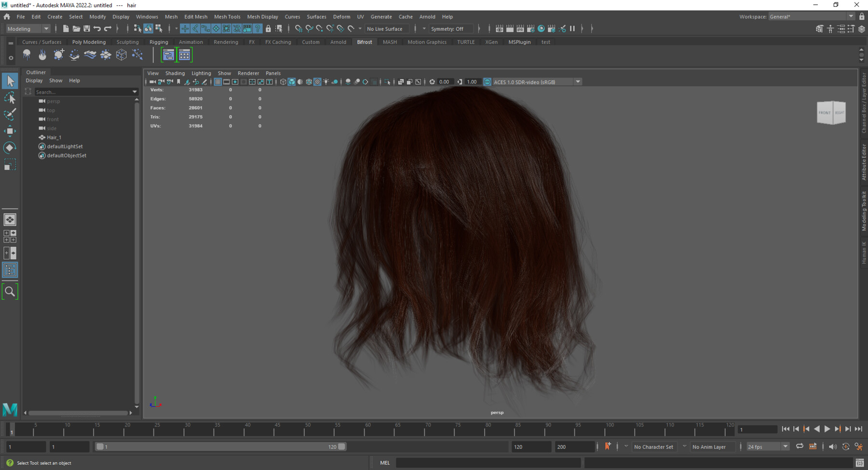
Task: Open the Deform menu
Action: coord(341,17)
